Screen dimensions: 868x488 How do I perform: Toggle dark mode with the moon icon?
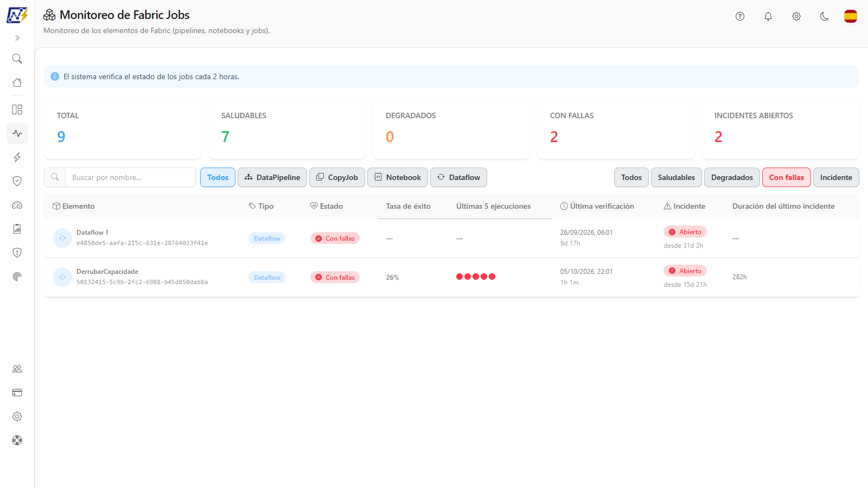click(825, 16)
